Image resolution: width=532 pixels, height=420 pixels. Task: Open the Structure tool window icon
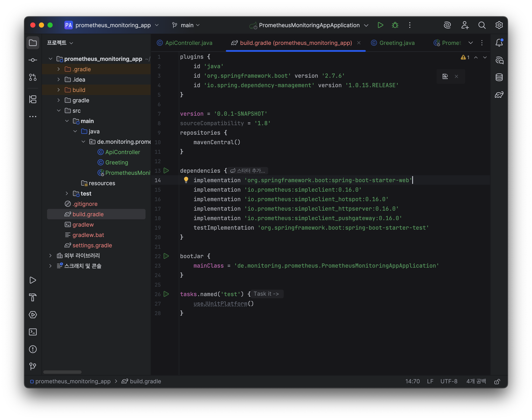[33, 99]
